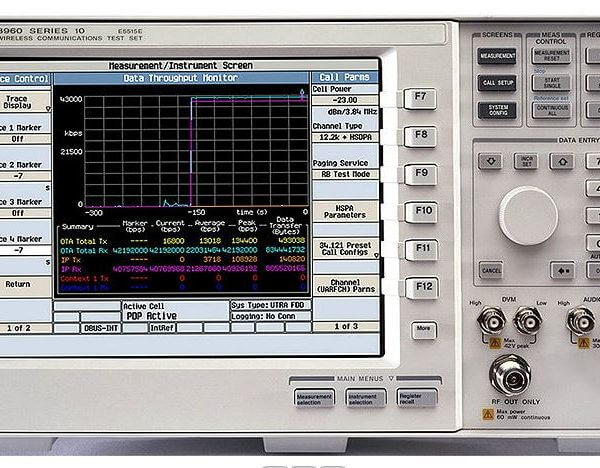Hit the More key below F12
This screenshot has width=600, height=468.
424,330
